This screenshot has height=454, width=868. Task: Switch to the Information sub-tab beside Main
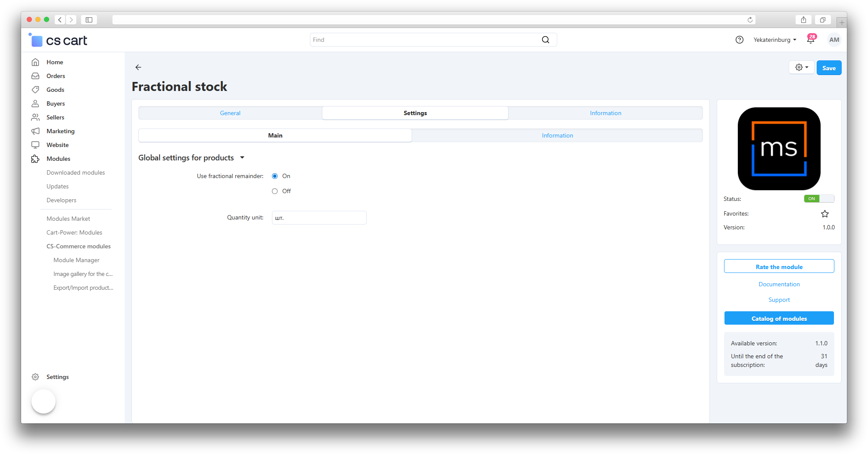(557, 136)
